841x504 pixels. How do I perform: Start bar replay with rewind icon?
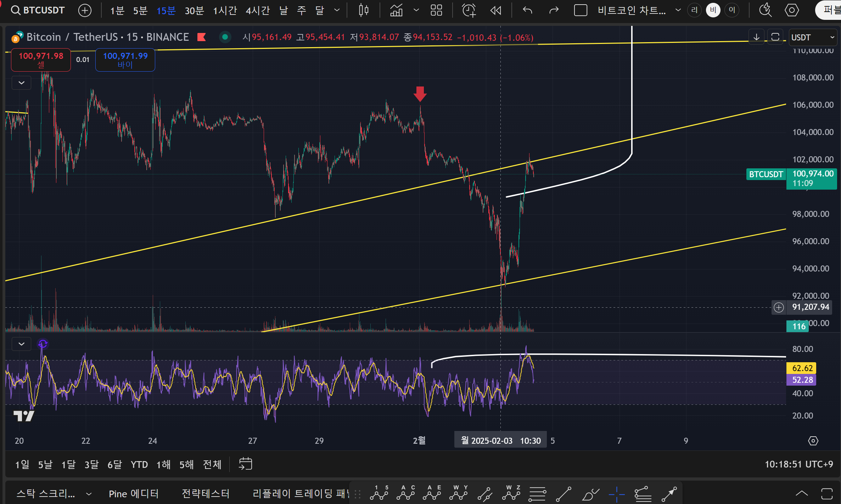(496, 10)
